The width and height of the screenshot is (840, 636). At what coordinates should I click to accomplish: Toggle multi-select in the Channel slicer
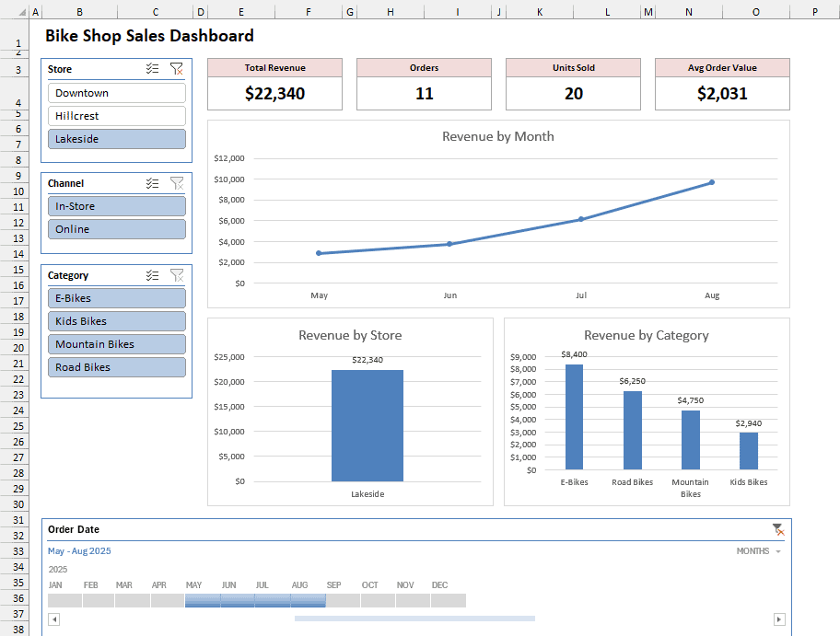[153, 183]
